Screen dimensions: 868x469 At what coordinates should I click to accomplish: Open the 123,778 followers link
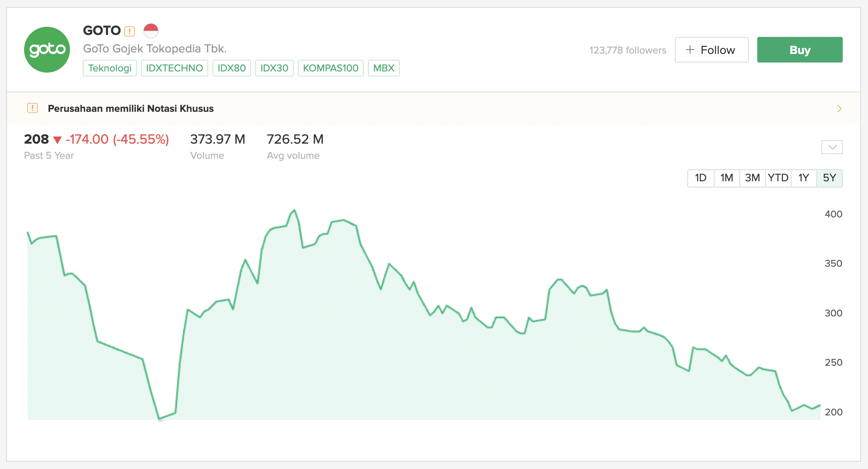(628, 50)
